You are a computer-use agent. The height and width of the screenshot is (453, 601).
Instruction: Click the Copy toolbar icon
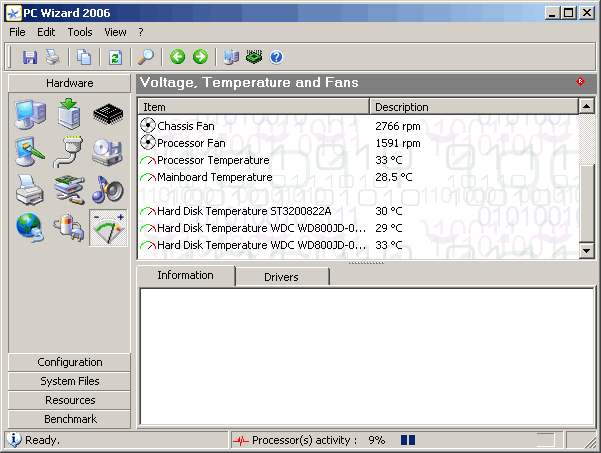[x=84, y=57]
